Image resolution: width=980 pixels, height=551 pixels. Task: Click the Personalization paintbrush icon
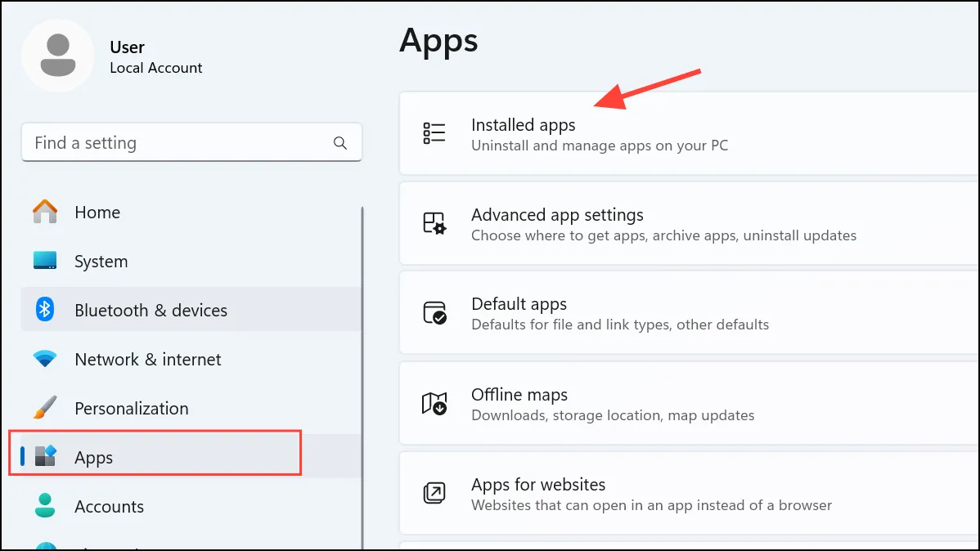(45, 407)
